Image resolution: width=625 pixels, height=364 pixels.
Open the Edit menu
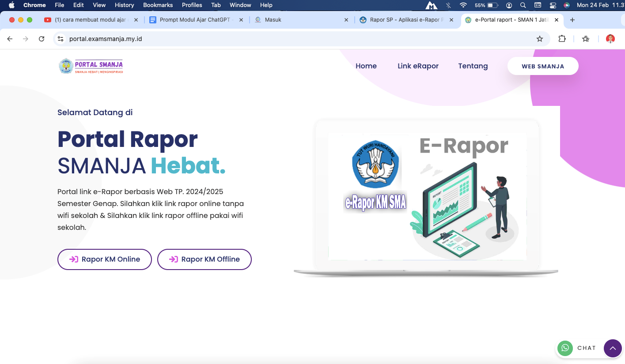(x=79, y=5)
